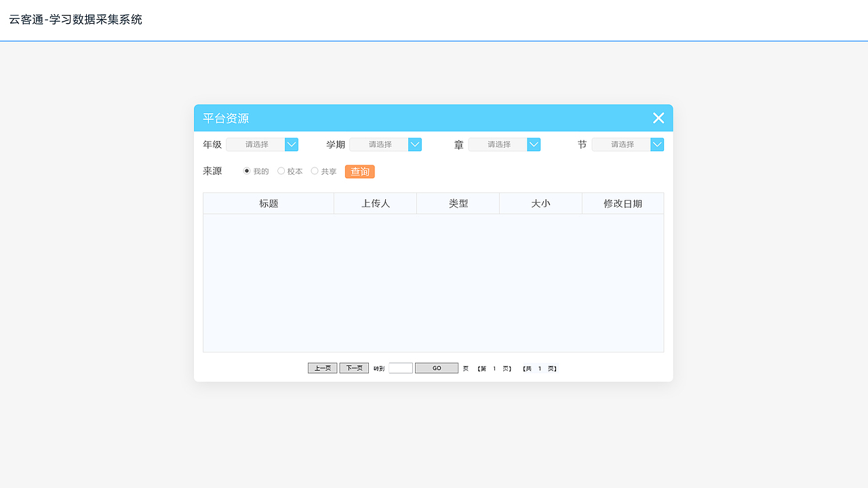Click the 标题 column header
This screenshot has height=488, width=868.
[x=269, y=203]
